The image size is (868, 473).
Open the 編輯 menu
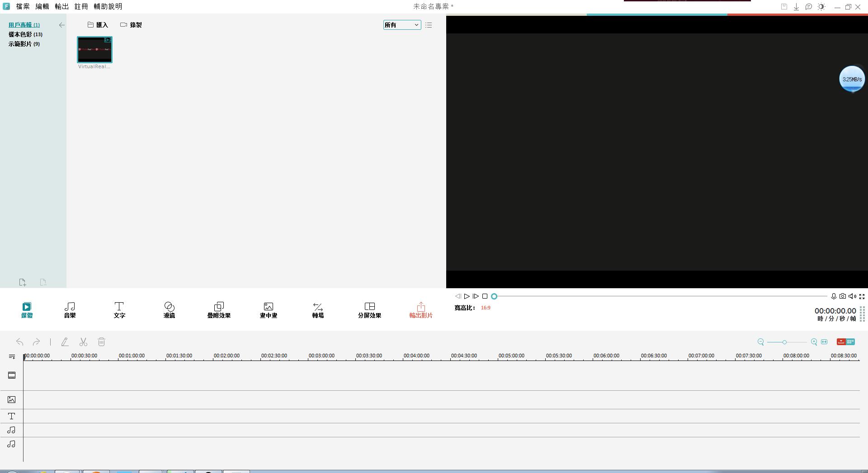click(42, 6)
